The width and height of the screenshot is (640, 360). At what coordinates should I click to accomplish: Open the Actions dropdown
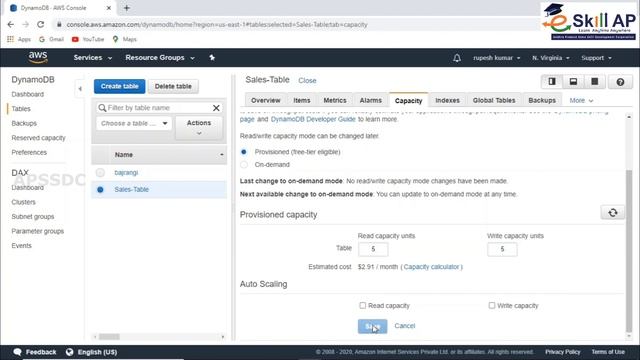199,128
